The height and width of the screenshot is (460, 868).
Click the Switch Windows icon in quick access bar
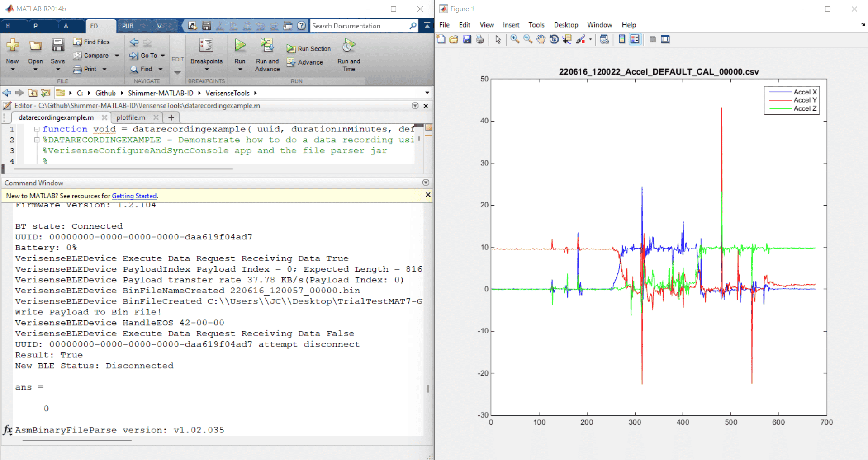click(x=288, y=26)
